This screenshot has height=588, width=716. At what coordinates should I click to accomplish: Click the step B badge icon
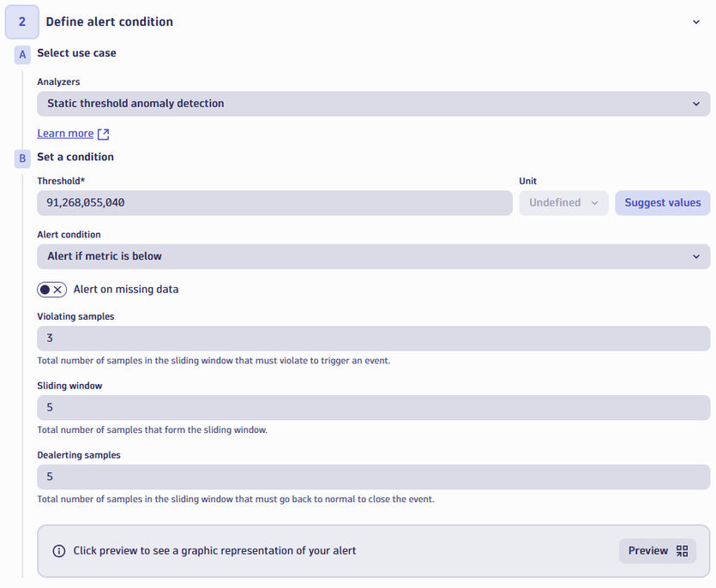(22, 159)
